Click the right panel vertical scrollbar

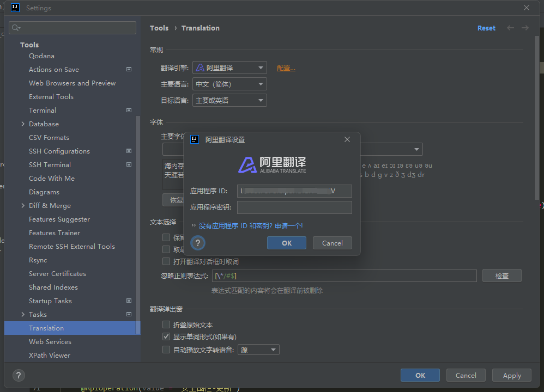pyautogui.click(x=536, y=118)
